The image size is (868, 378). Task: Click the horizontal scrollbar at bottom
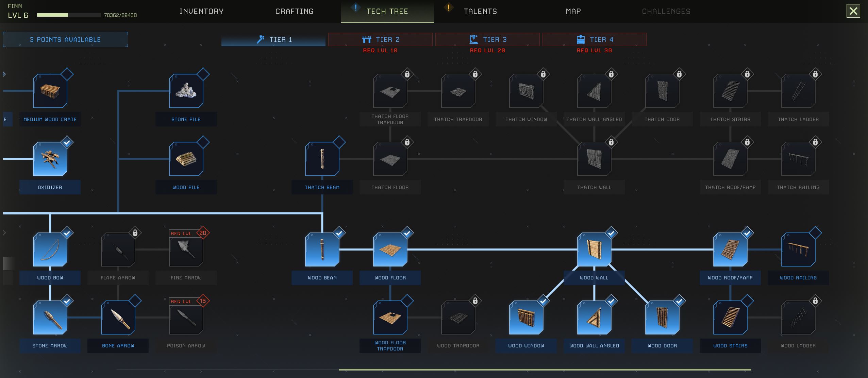(x=545, y=370)
